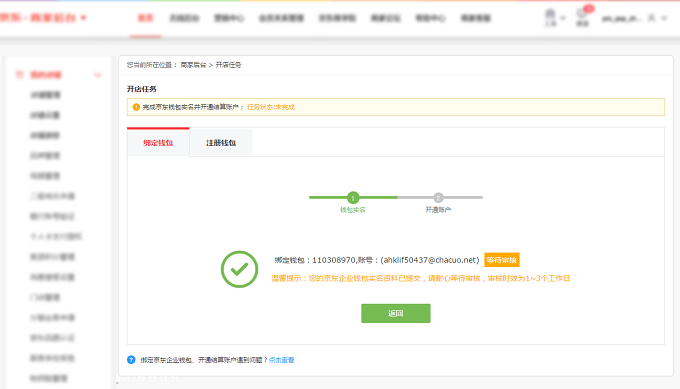Click the red sidebar section header icon
Image resolution: width=680 pixels, height=389 pixels.
[x=19, y=75]
